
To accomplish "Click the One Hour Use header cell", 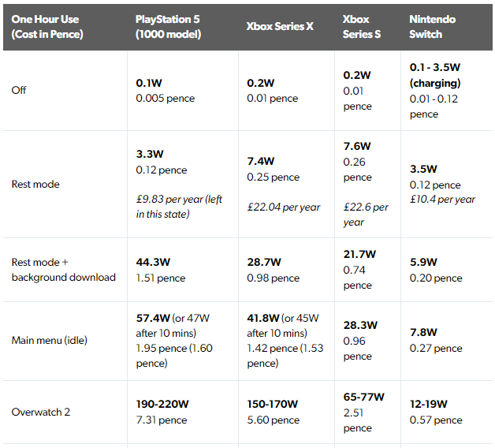I will [x=47, y=27].
